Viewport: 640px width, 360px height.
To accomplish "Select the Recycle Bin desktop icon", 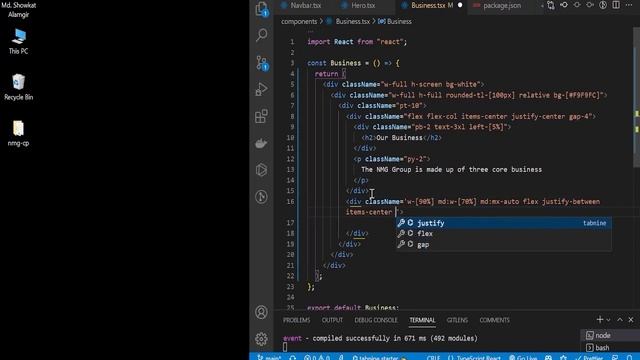I will click(18, 87).
